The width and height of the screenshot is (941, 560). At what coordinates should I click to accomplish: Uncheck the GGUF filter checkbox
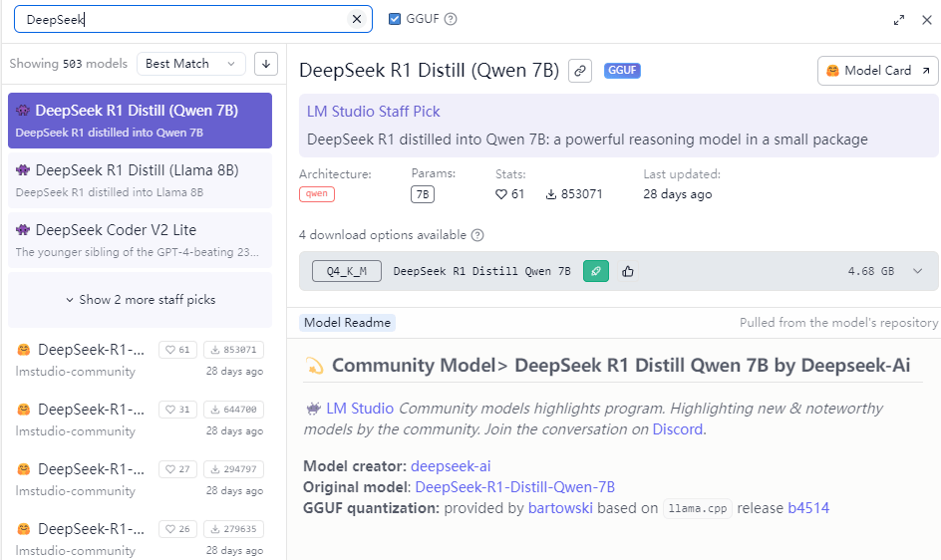point(395,19)
